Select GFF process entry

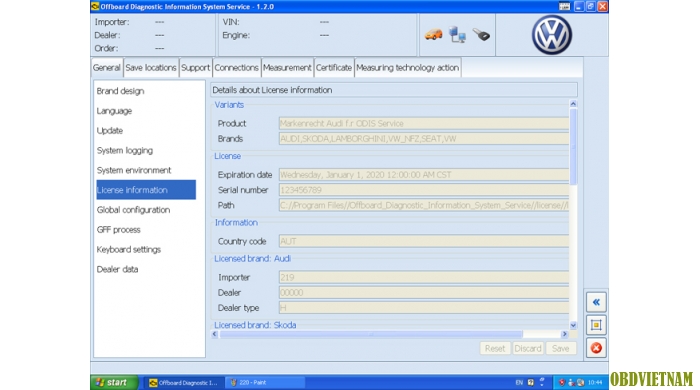146,229
